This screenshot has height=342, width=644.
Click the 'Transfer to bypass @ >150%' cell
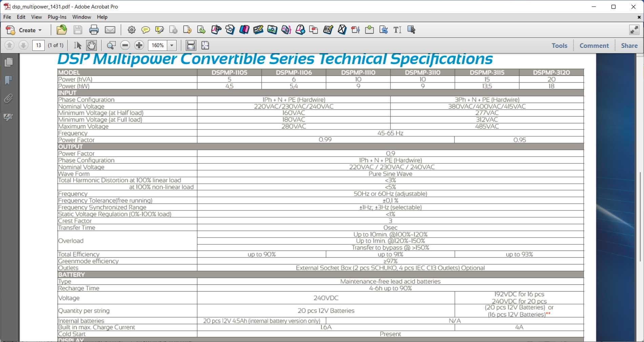[x=390, y=248]
